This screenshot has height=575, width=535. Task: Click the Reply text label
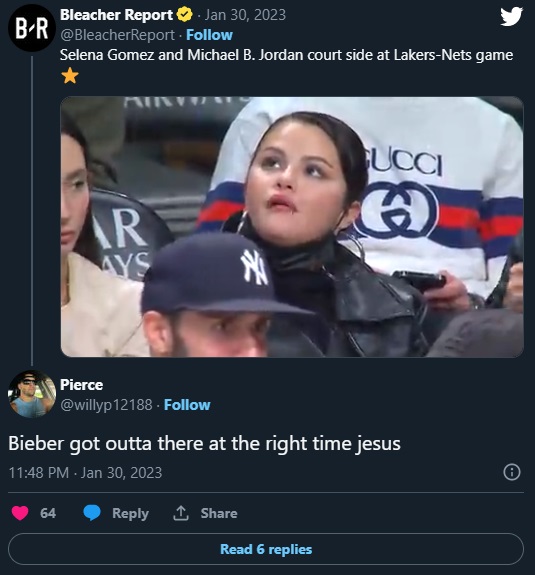coord(131,513)
